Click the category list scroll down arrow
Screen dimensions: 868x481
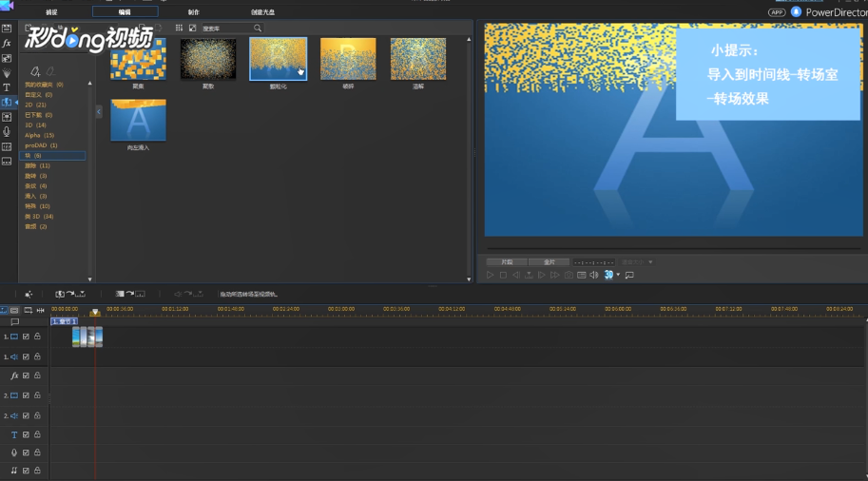(x=89, y=279)
